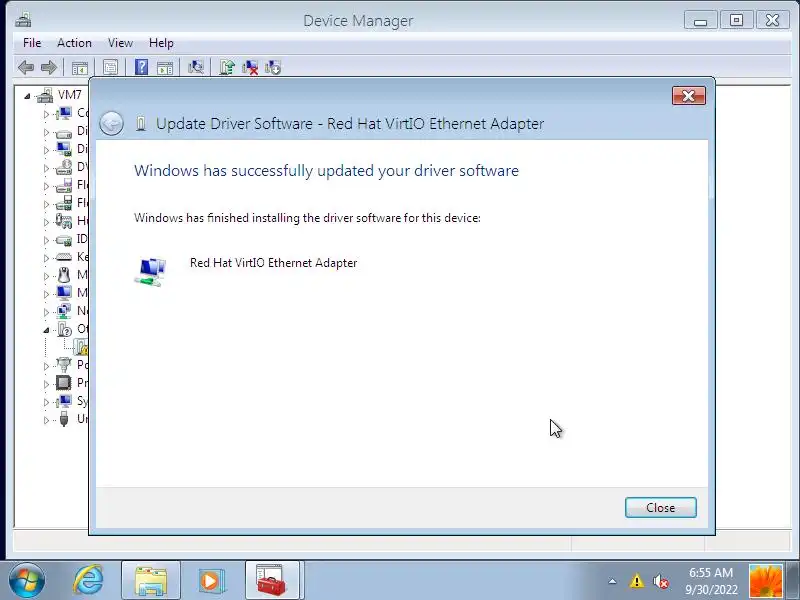Click the Back arrow in Device Manager toolbar
Image resolution: width=800 pixels, height=600 pixels.
pyautogui.click(x=26, y=67)
